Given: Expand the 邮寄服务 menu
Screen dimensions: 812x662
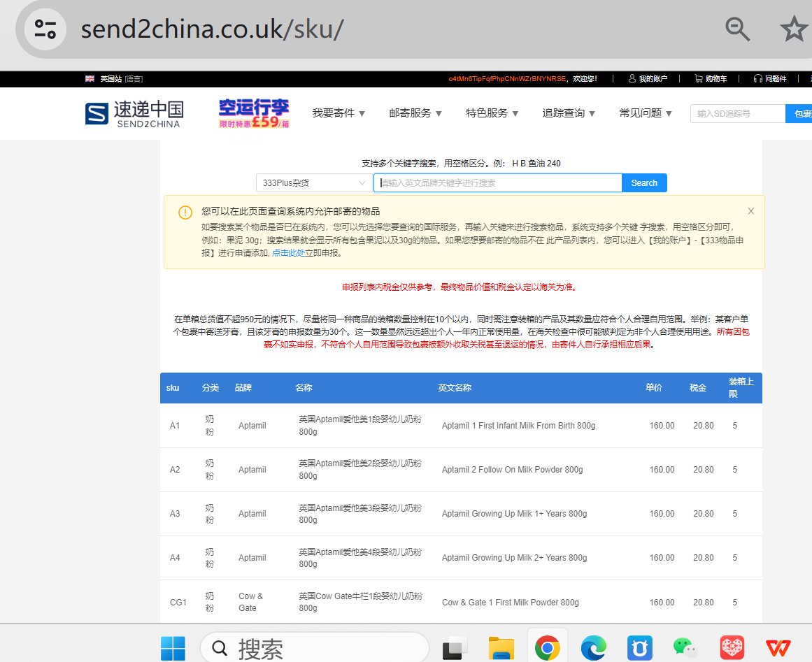Looking at the screenshot, I should coord(415,113).
